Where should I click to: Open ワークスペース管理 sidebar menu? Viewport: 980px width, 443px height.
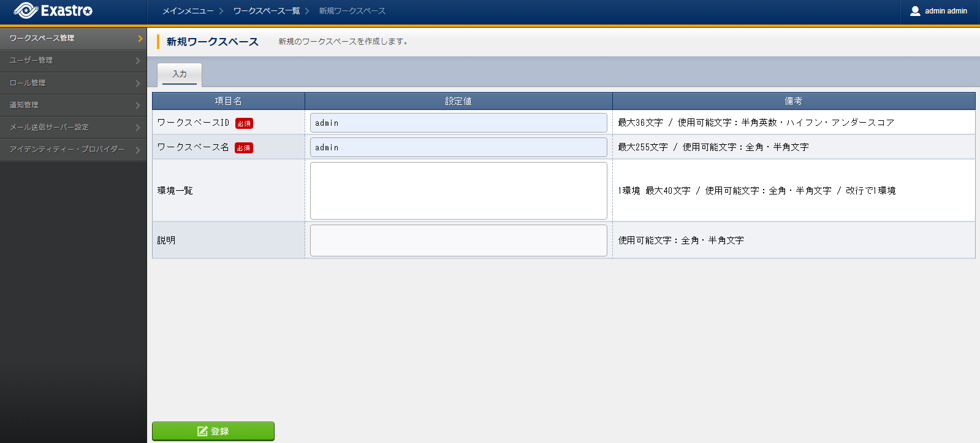coord(74,38)
